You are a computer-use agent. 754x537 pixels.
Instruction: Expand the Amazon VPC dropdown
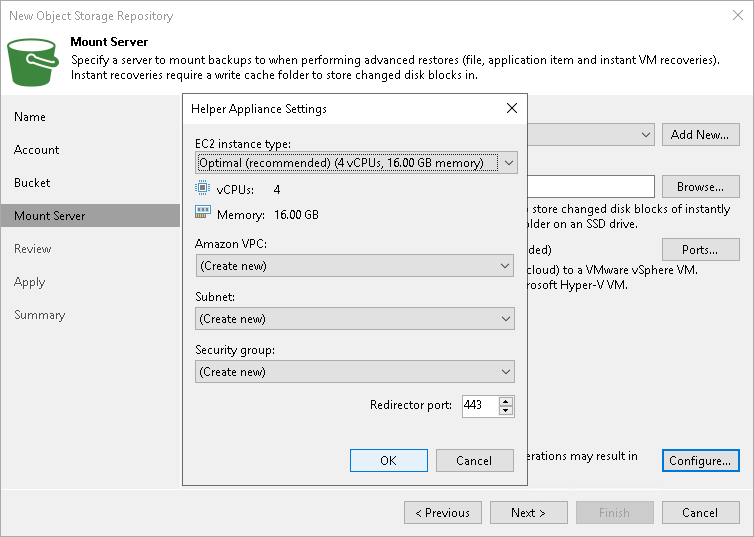355,266
